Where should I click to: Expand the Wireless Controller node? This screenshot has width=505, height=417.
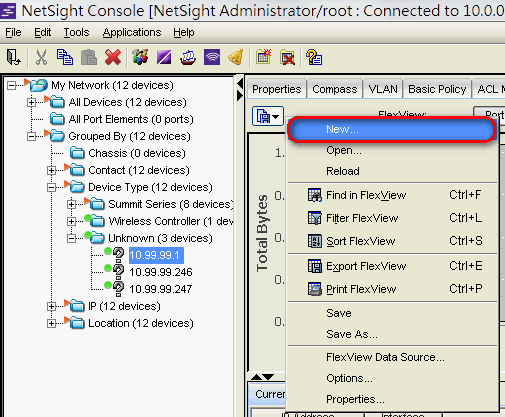click(x=71, y=221)
